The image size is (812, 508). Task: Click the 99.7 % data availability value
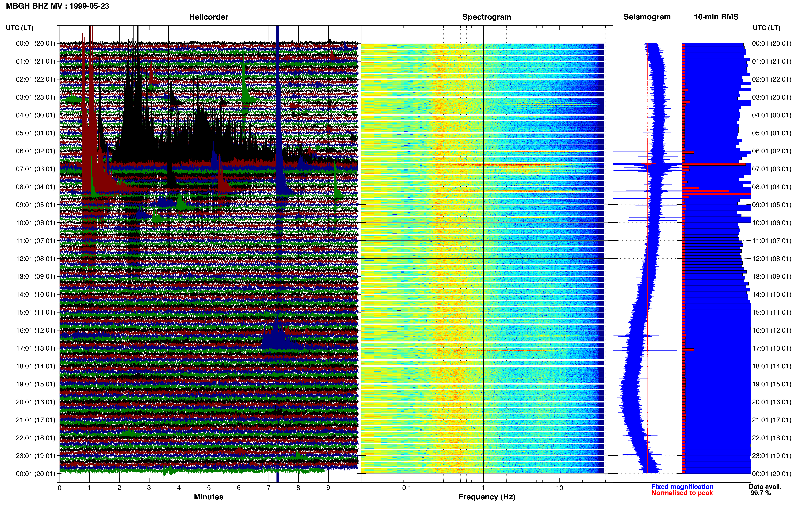tap(761, 493)
